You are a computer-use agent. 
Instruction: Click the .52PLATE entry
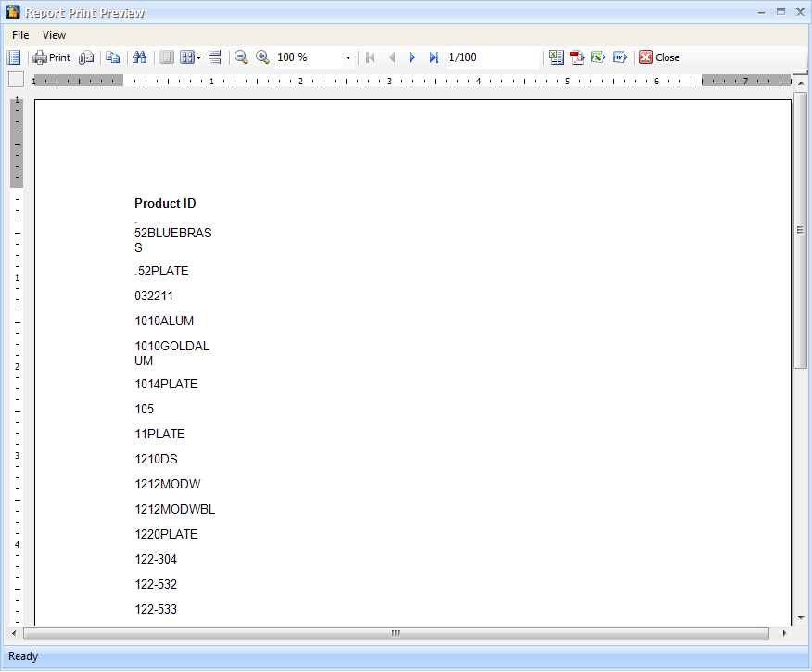[x=161, y=271]
